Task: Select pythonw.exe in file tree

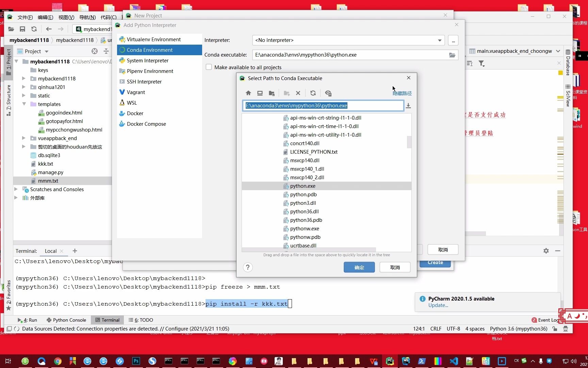Action: (x=304, y=228)
